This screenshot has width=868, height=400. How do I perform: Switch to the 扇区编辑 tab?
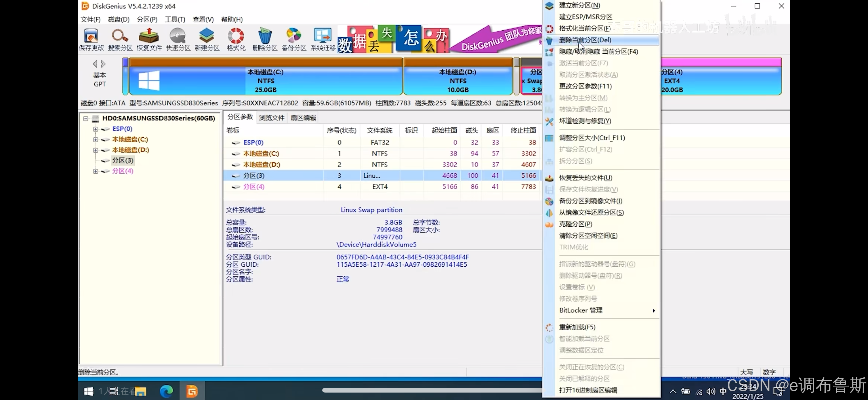[x=303, y=118]
